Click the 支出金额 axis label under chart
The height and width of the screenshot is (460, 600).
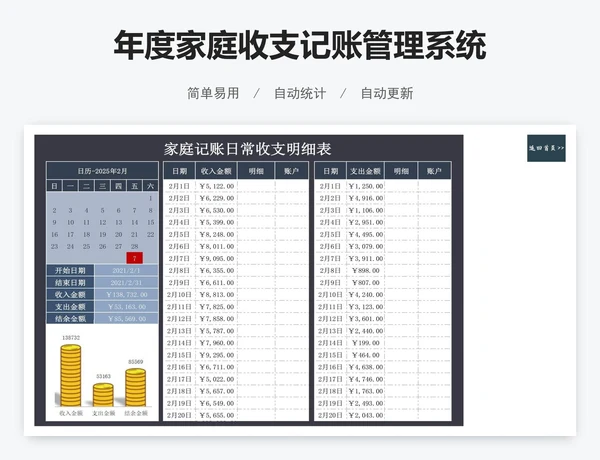pyautogui.click(x=103, y=413)
